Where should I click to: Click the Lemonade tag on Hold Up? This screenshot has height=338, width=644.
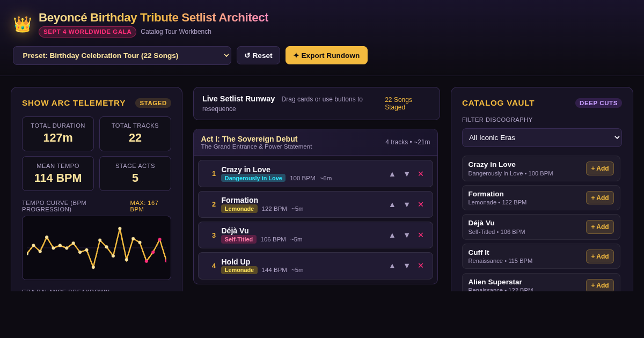point(239,270)
